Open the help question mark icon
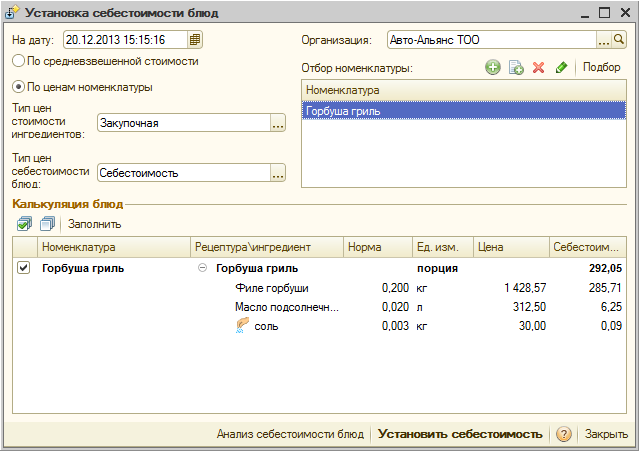This screenshot has height=451, width=639. (x=564, y=434)
